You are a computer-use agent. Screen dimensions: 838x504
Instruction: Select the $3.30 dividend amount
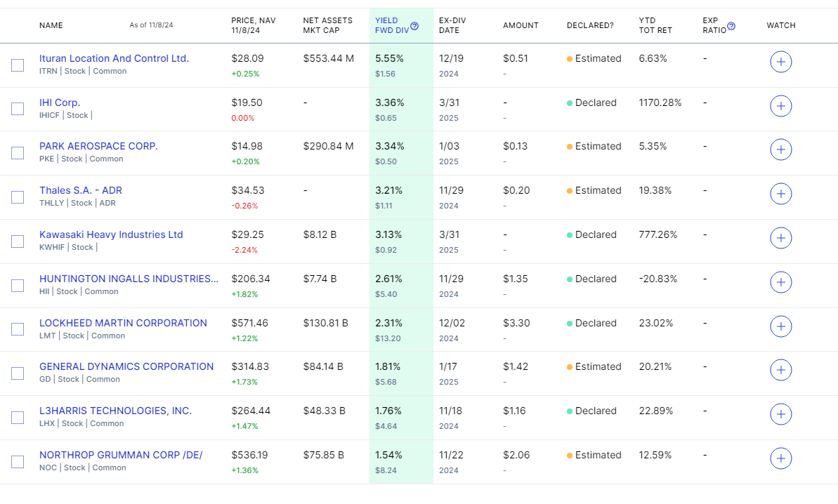pyautogui.click(x=516, y=323)
